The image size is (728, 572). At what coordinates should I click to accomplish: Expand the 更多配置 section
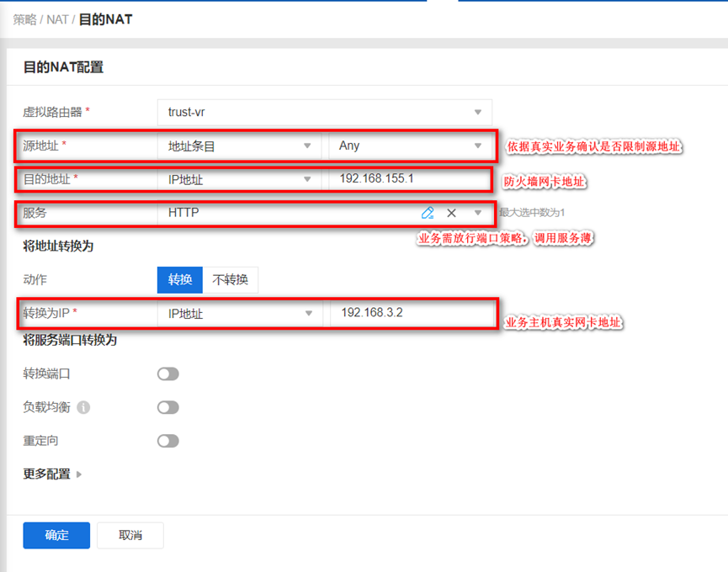point(52,474)
